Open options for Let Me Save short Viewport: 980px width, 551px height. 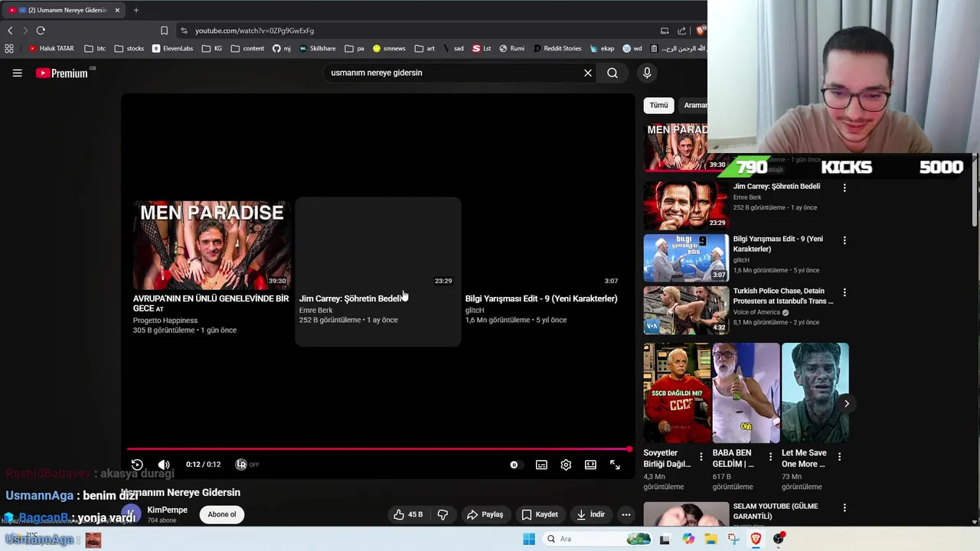(839, 457)
